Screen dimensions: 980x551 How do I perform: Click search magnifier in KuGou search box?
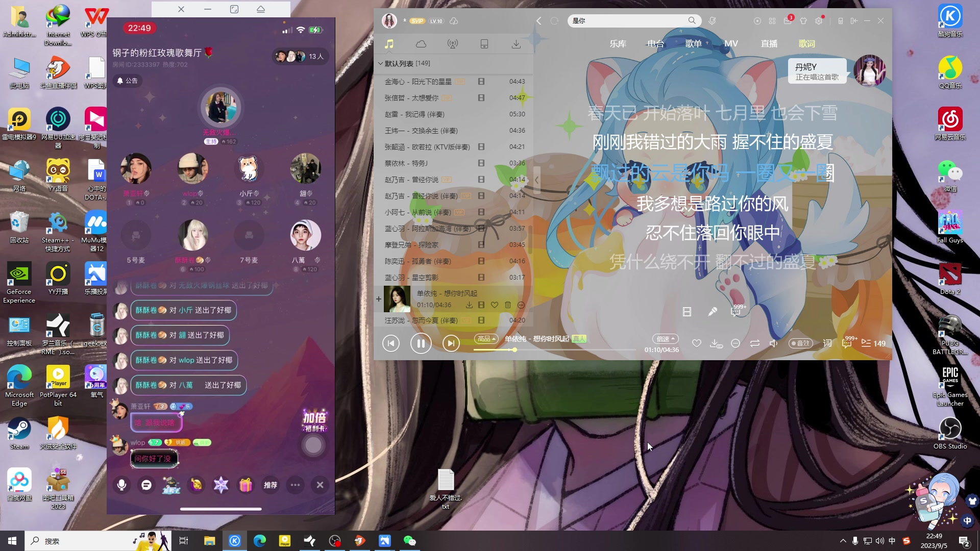[692, 20]
